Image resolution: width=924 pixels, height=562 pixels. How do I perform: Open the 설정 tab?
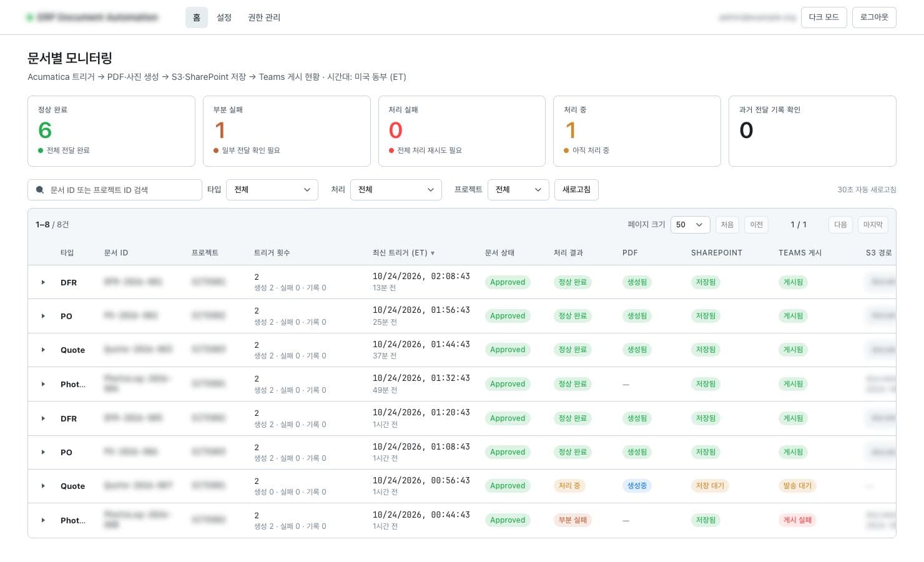224,17
